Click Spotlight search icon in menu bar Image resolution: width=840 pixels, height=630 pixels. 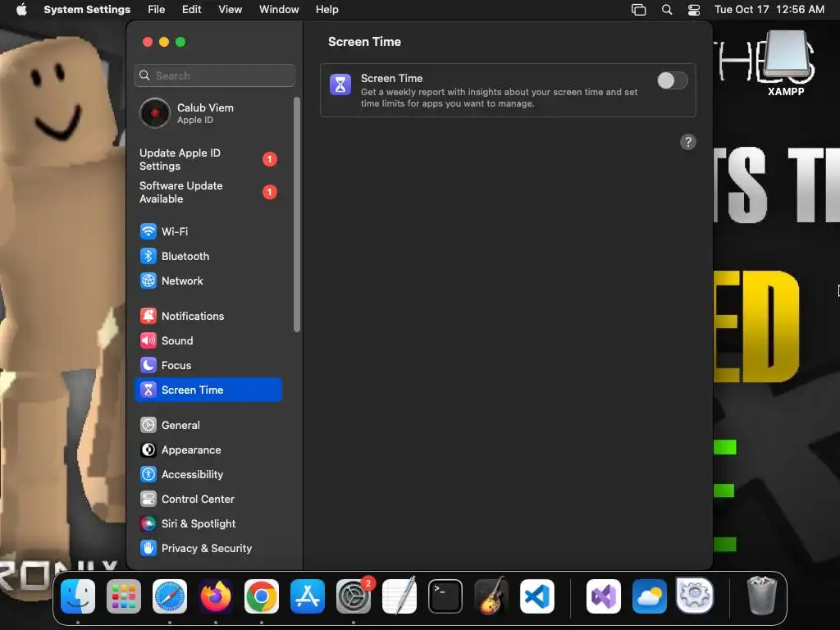pos(667,10)
